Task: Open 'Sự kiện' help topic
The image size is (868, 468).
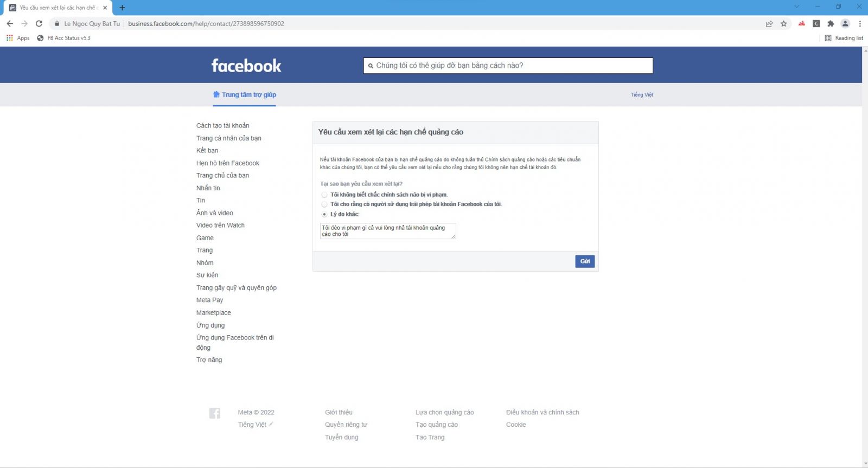Action: point(207,275)
